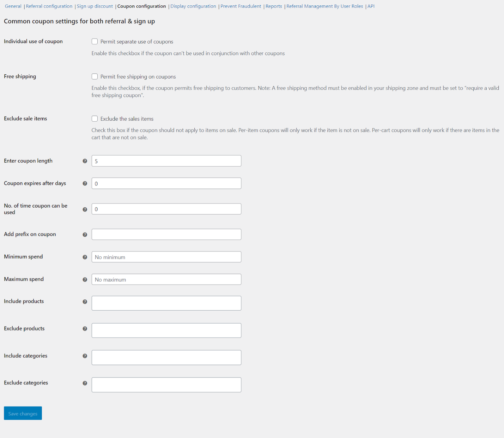The height and width of the screenshot is (438, 504).
Task: Open the API tab
Action: [x=371, y=6]
